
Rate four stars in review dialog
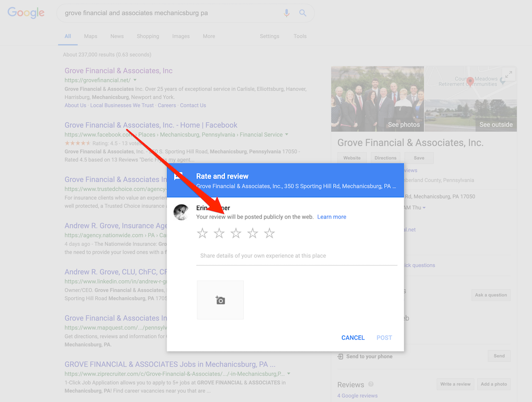tap(253, 233)
